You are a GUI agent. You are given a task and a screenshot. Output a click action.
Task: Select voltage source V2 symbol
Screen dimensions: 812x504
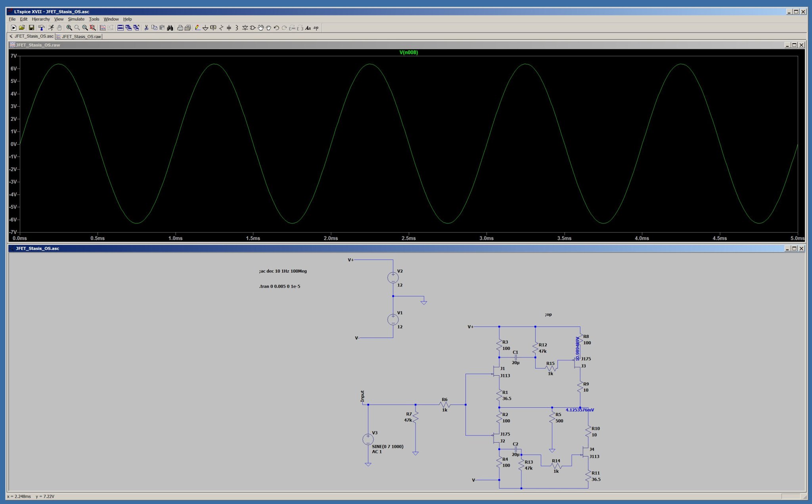tap(393, 278)
